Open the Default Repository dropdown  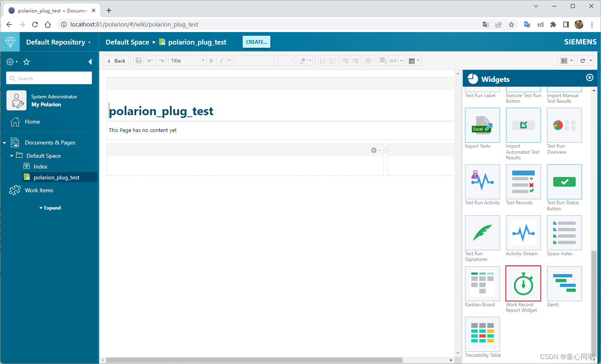point(58,42)
